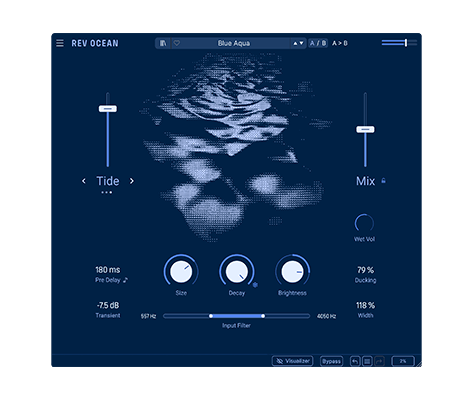
Task: Toggle the Mix lock icon
Action: (383, 181)
